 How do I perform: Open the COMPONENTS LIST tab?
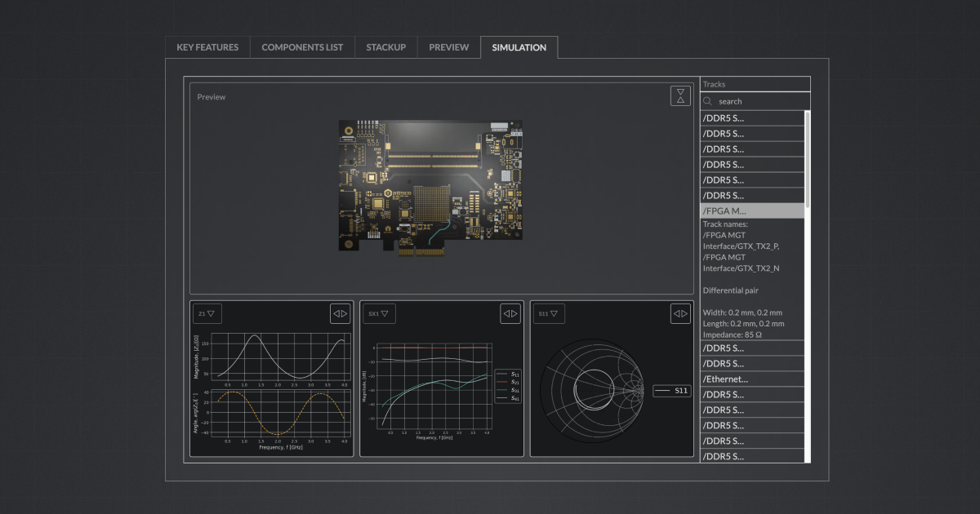(302, 47)
